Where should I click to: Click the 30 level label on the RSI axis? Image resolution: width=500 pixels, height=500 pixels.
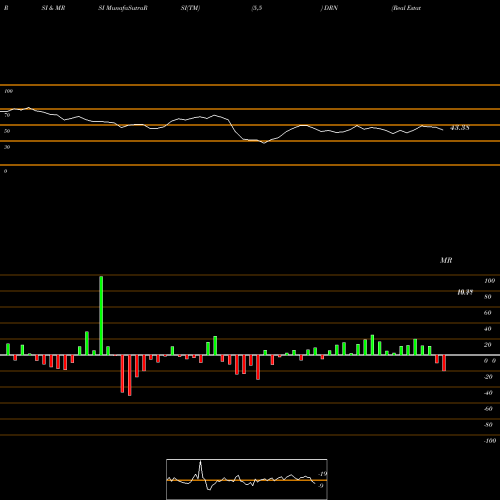[7, 147]
